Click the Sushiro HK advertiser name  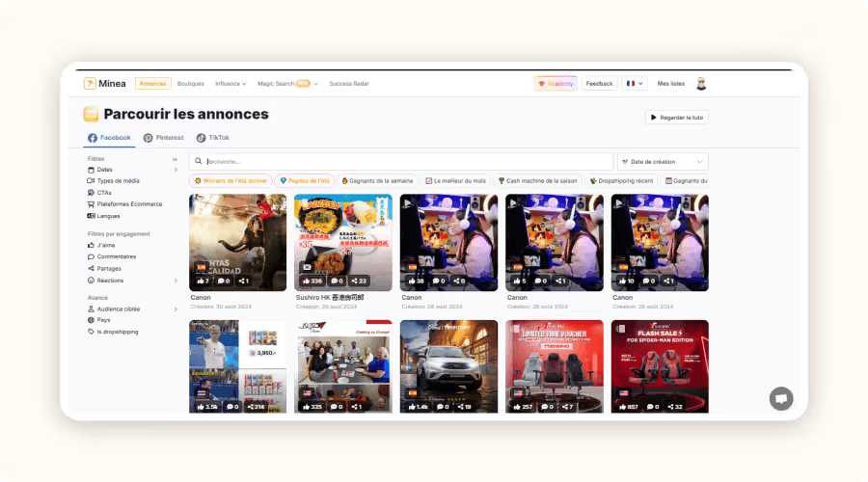pos(330,298)
